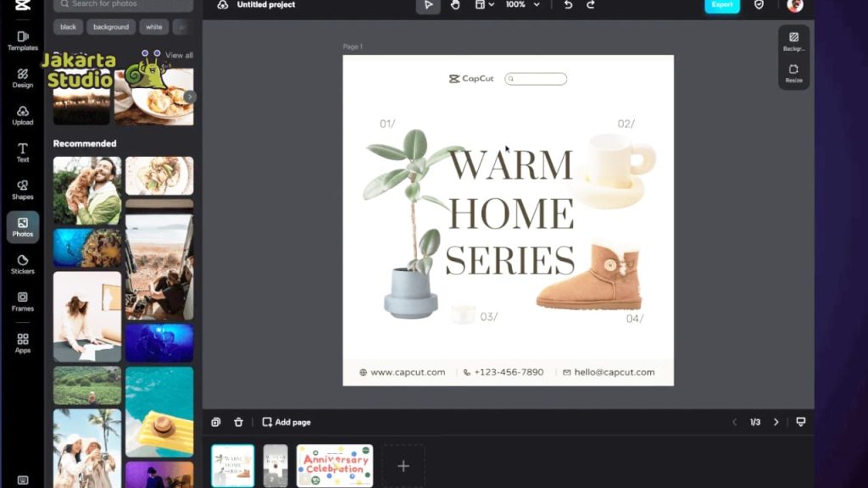Screen dimensions: 868x488
Task: Switch to the Templates panel
Action: tap(22, 40)
